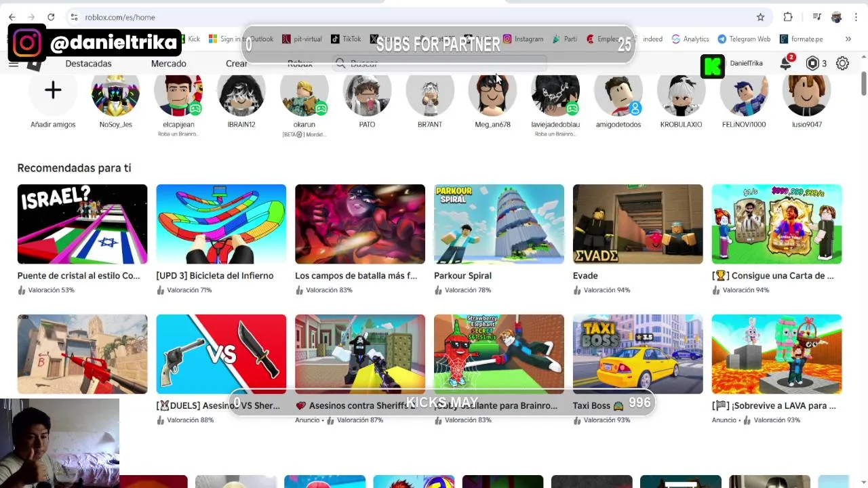Viewport: 868px width, 488px height.
Task: Bookmark this page with the star icon
Action: click(760, 17)
